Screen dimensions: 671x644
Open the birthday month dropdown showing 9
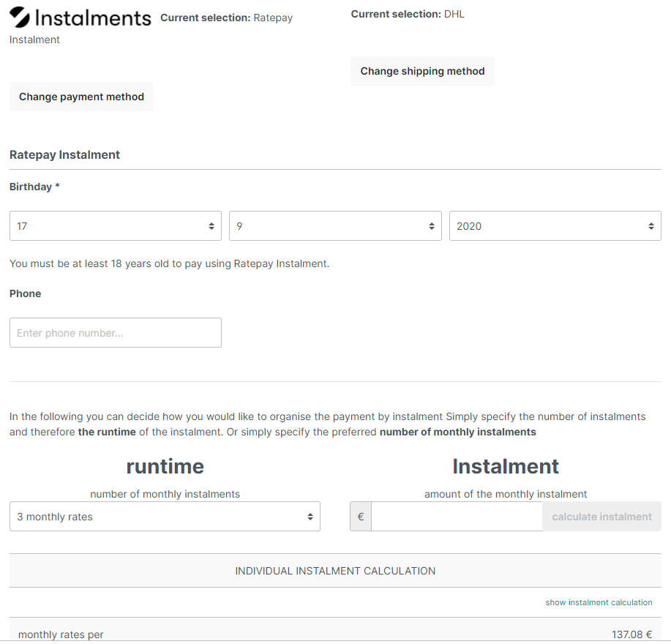(x=335, y=226)
